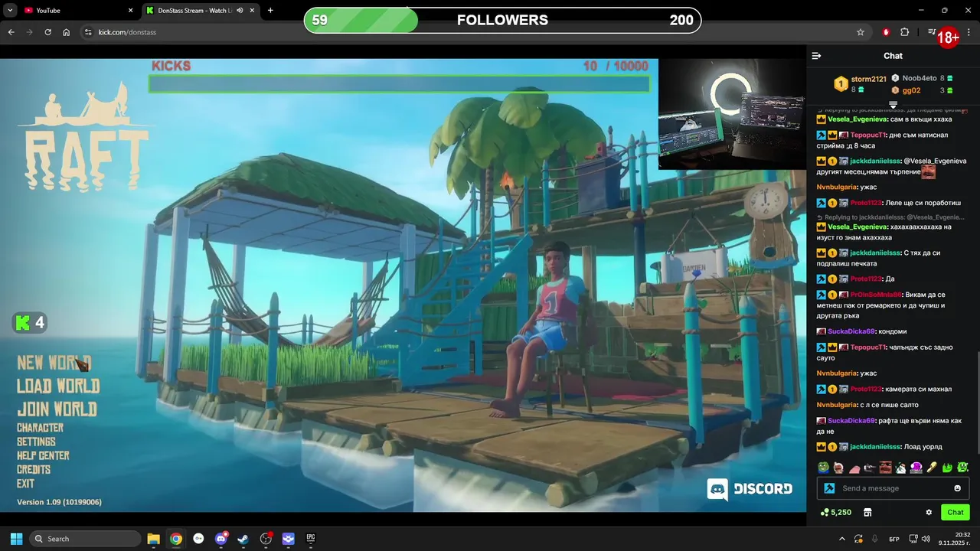Open the browser extensions puzzle icon
Viewport: 980px width, 551px height.
905,32
